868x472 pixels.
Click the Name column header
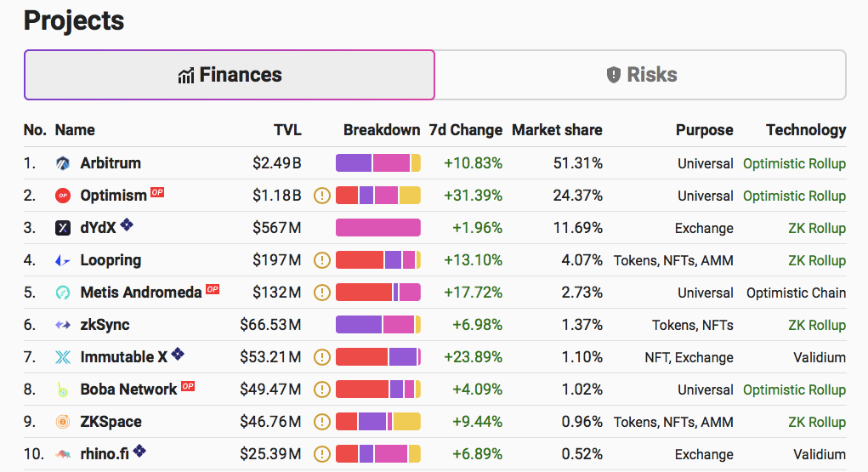coord(75,130)
